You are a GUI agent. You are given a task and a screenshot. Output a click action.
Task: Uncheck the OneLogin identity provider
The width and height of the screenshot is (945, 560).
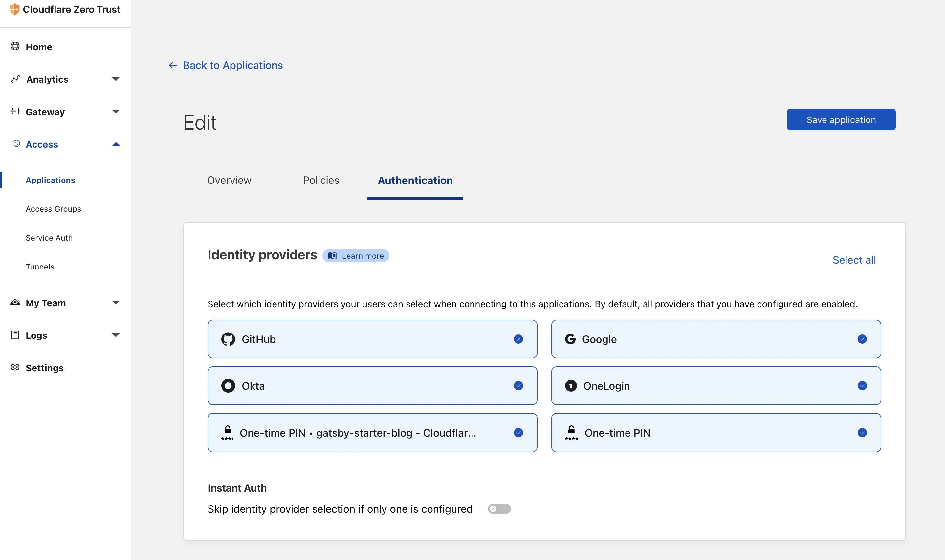coord(862,386)
